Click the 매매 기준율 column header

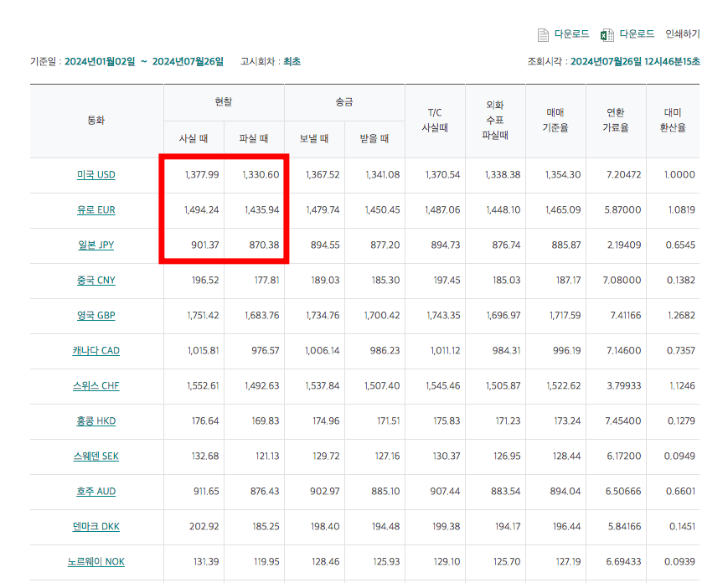coord(555,121)
